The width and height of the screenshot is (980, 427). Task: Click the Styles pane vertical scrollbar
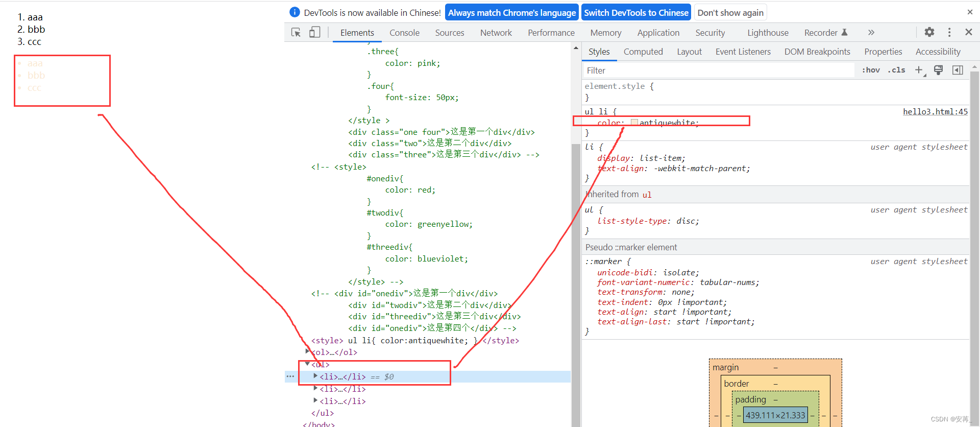click(x=974, y=245)
